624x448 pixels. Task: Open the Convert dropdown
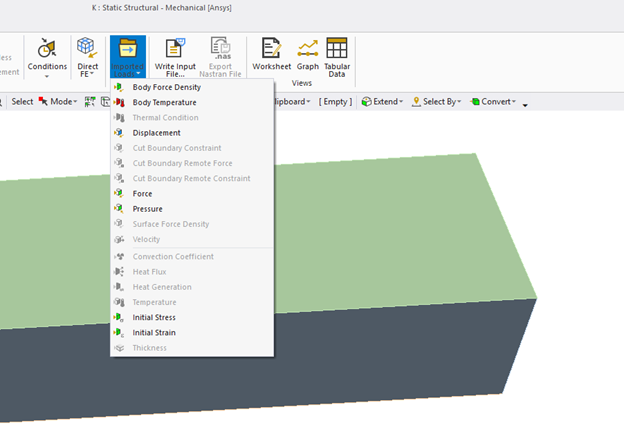coord(495,102)
